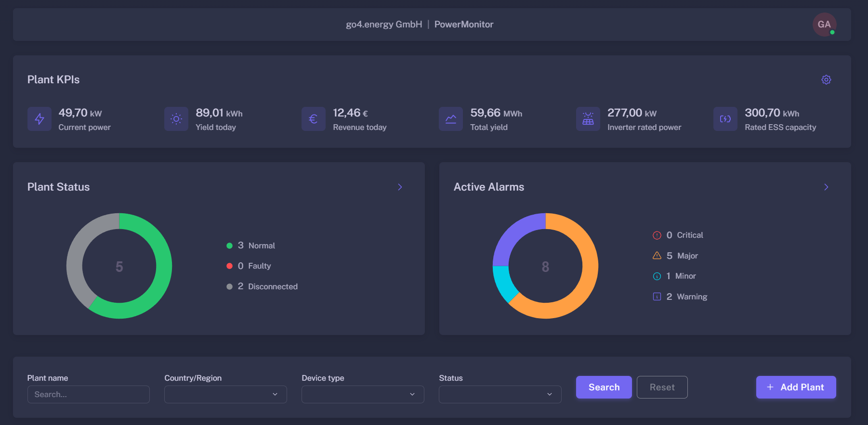Open the GA user avatar menu

point(824,25)
